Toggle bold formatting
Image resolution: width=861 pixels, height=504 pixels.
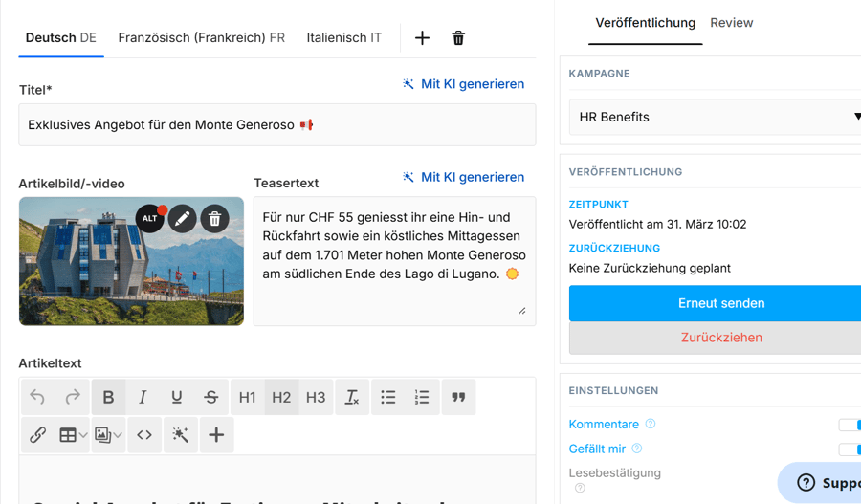coord(109,397)
